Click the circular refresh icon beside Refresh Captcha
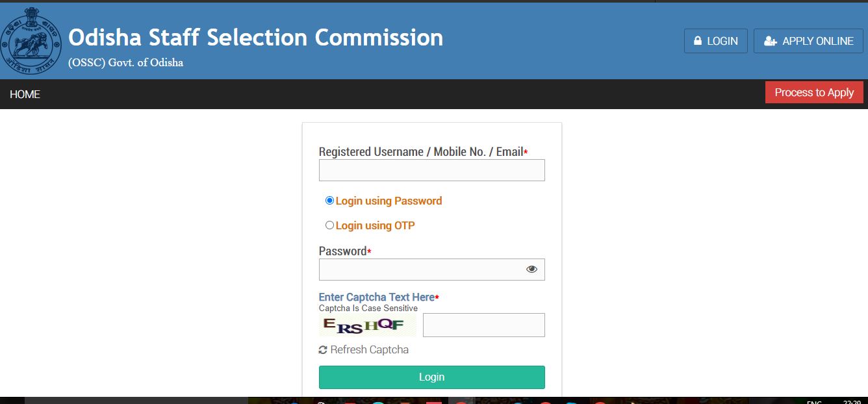The height and width of the screenshot is (404, 868). click(x=323, y=349)
